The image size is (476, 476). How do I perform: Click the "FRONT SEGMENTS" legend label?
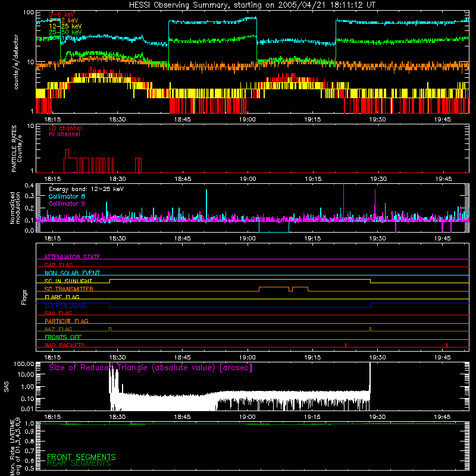tap(82, 457)
